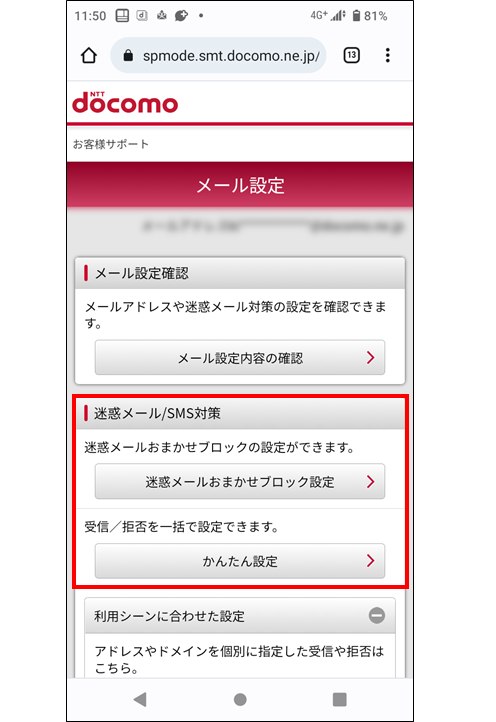Open メール設定内容の確認 button
This screenshot has width=496, height=722.
point(240,358)
